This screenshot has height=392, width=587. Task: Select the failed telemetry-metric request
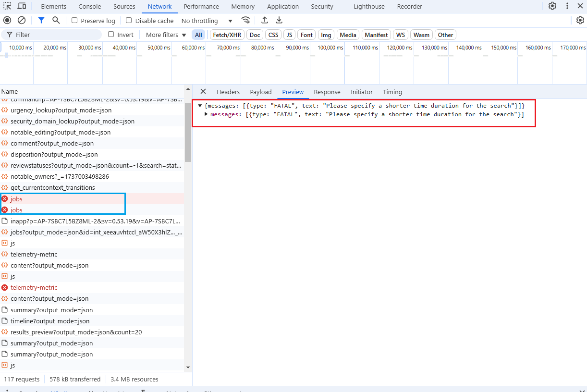point(34,287)
